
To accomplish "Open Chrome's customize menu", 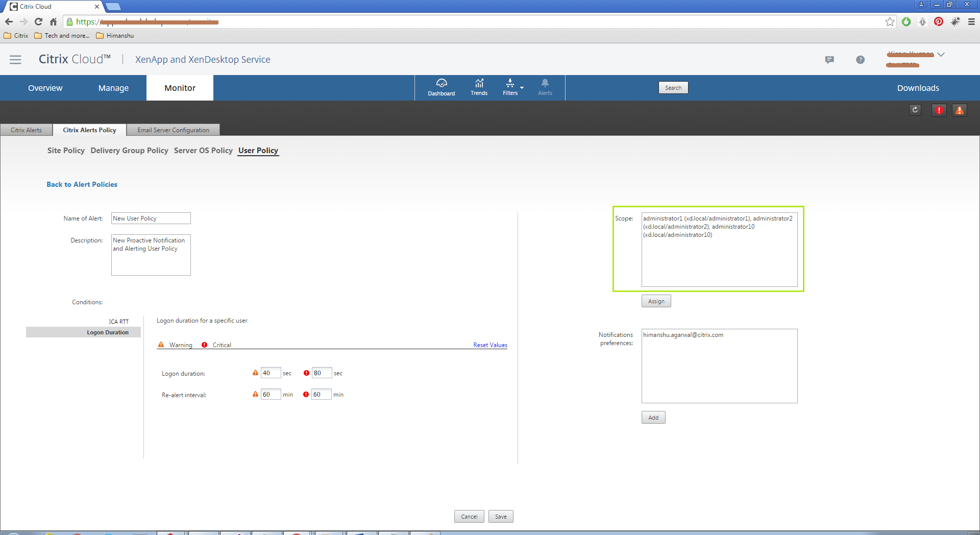I will point(971,21).
